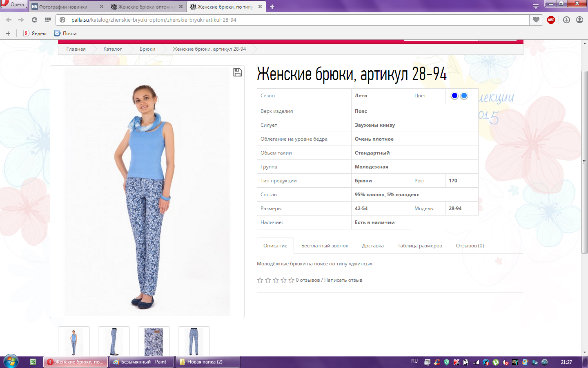This screenshot has height=368, width=588.
Task: Click the power plug tray icon
Action: point(466,362)
